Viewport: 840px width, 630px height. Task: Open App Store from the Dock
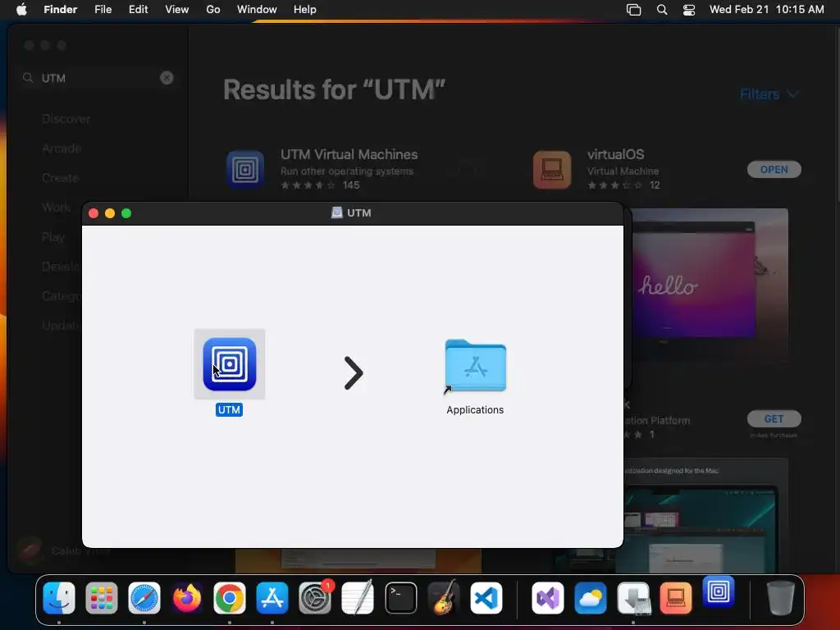tap(272, 598)
